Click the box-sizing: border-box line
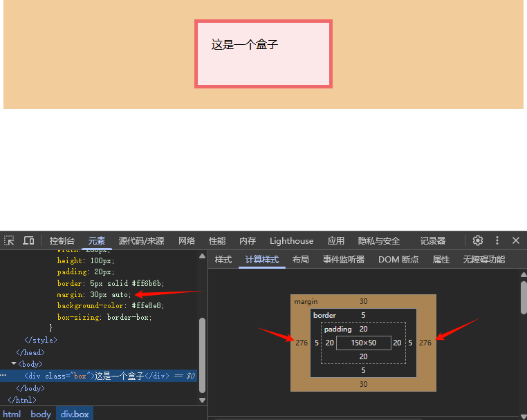The width and height of the screenshot is (527, 420). (104, 317)
